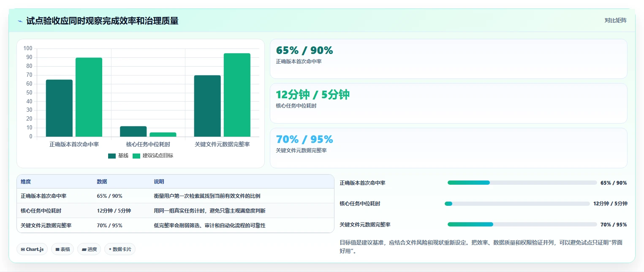
Task: Click the lightning icon beside the panel title
Action: pos(20,21)
